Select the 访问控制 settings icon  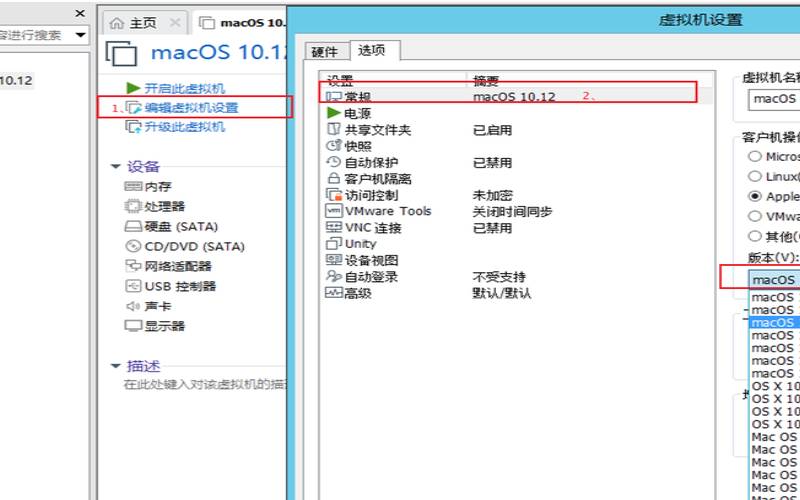tap(334, 195)
